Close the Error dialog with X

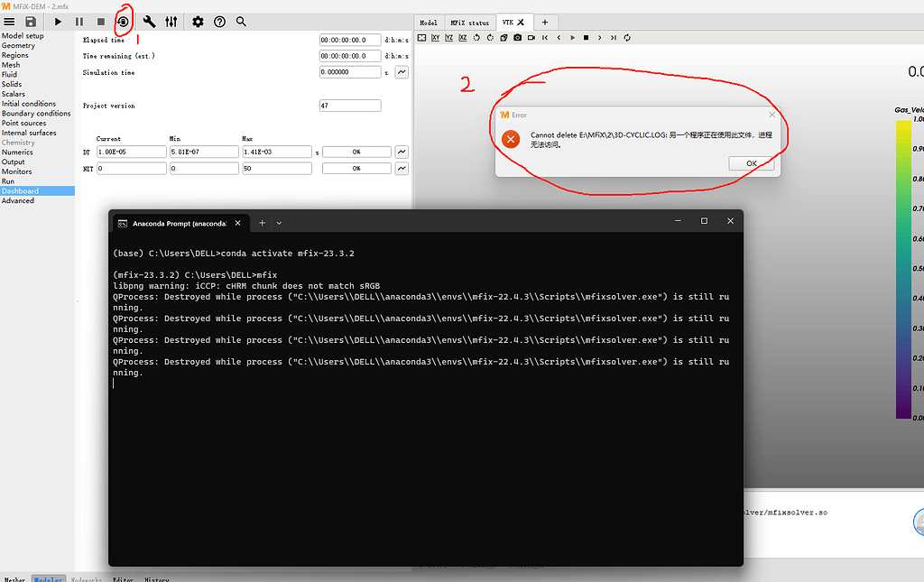(772, 115)
